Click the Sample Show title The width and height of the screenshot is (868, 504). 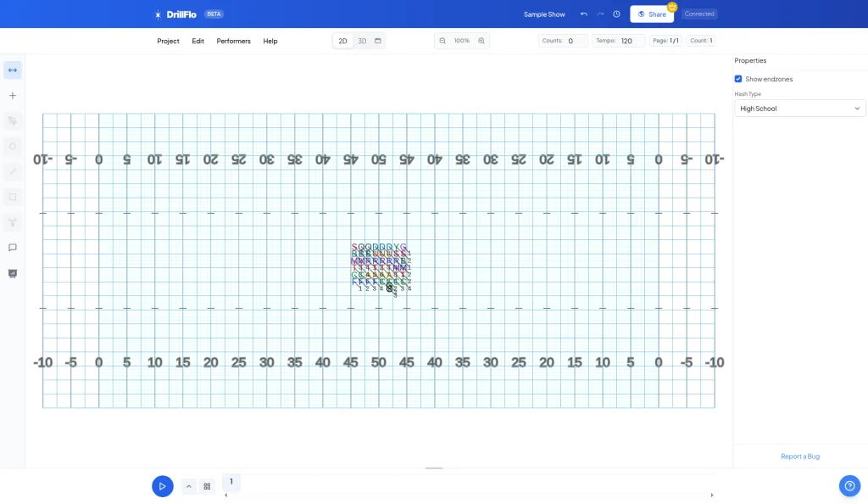coord(544,14)
